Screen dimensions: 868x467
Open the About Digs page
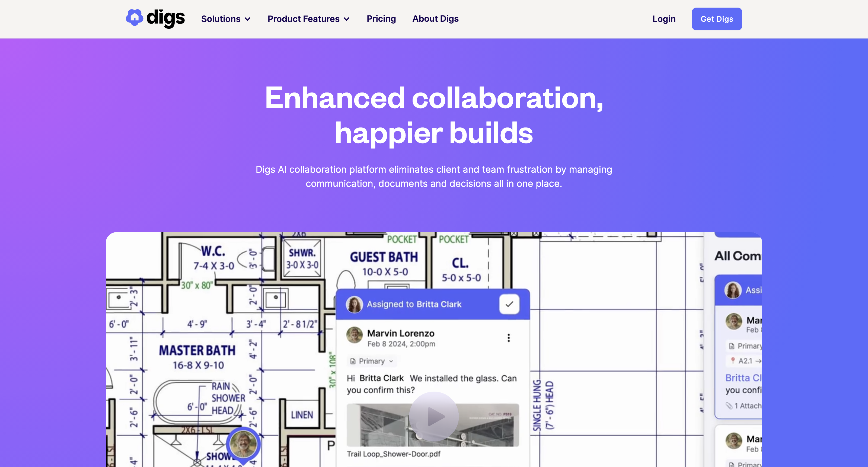pyautogui.click(x=435, y=18)
